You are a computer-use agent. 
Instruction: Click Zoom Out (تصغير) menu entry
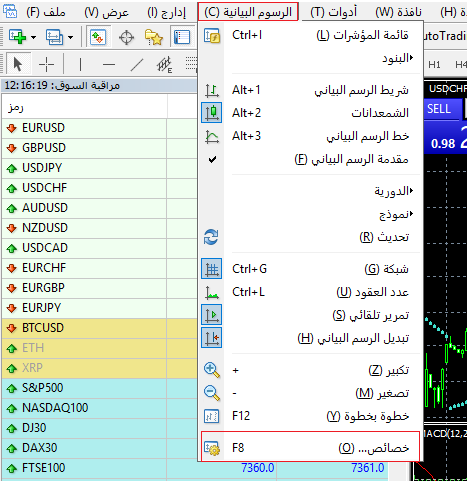click(311, 393)
